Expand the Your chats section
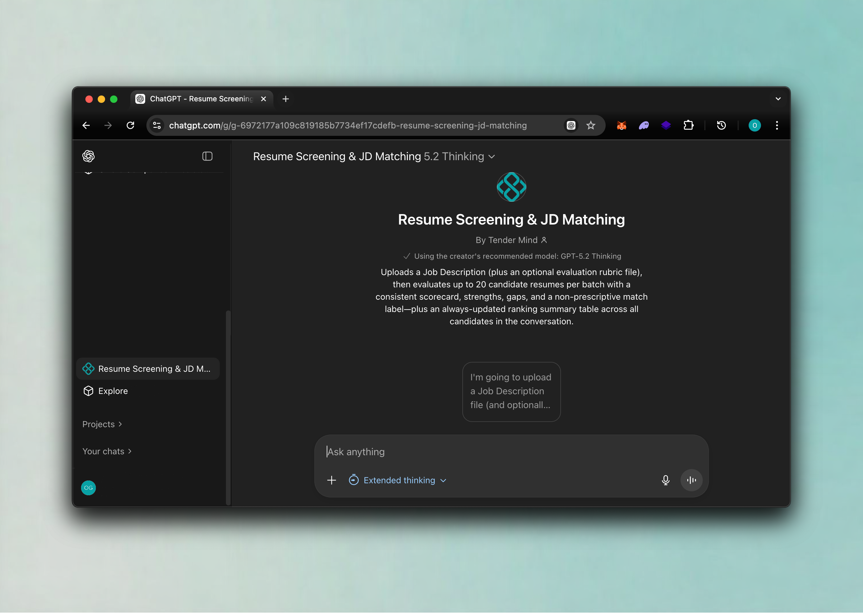Viewport: 863px width, 616px height. tap(107, 452)
